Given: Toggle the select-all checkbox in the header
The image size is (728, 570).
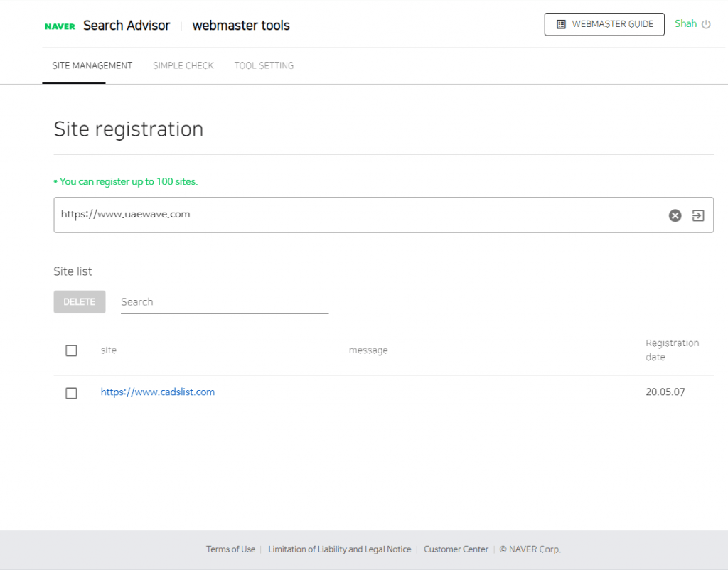Looking at the screenshot, I should click(71, 350).
